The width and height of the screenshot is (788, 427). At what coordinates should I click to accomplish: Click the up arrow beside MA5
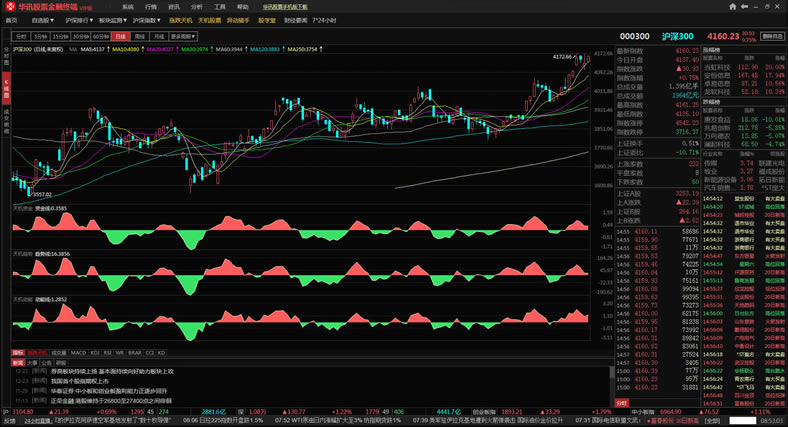click(107, 48)
